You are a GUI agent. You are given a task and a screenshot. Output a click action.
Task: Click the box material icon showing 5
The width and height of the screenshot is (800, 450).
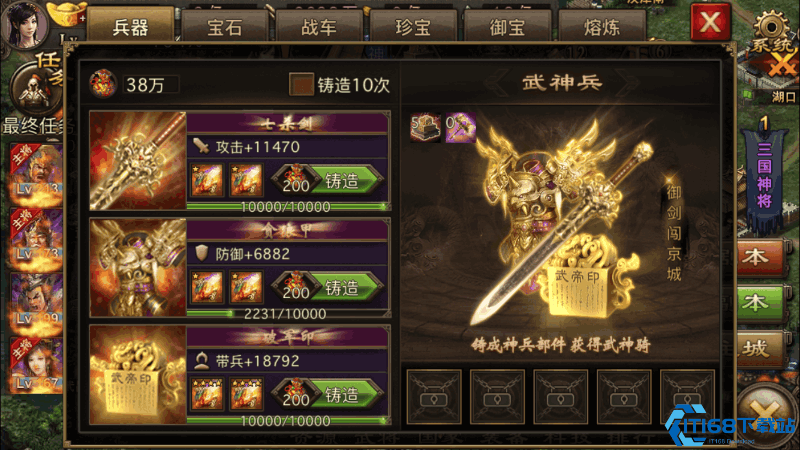pos(426,127)
